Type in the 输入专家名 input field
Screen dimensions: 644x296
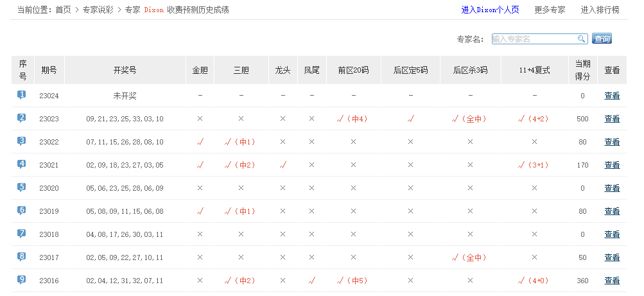click(x=534, y=39)
